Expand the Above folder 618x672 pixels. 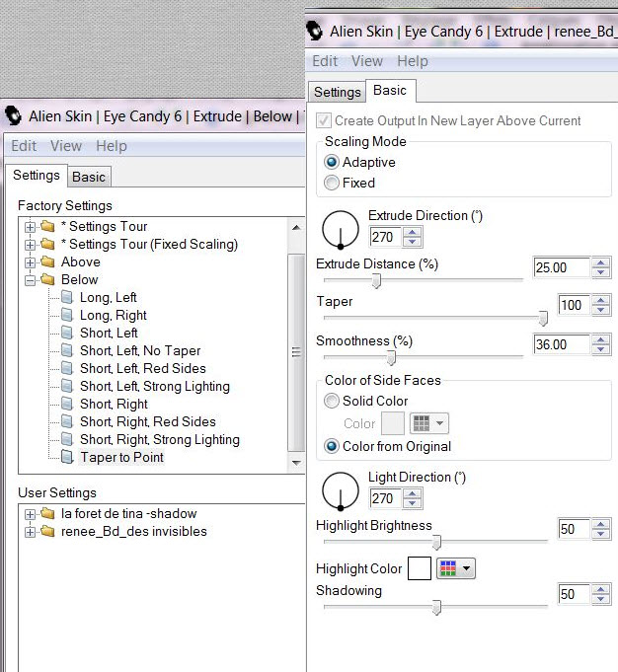pyautogui.click(x=30, y=262)
